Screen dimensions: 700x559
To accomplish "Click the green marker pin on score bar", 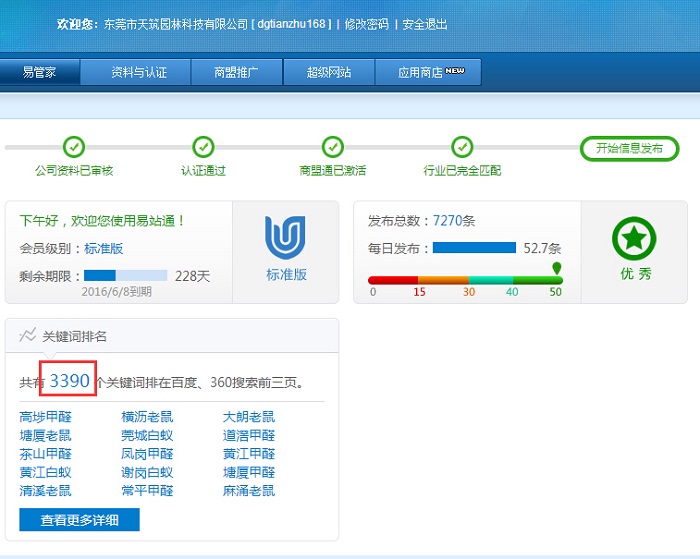I will pyautogui.click(x=556, y=268).
